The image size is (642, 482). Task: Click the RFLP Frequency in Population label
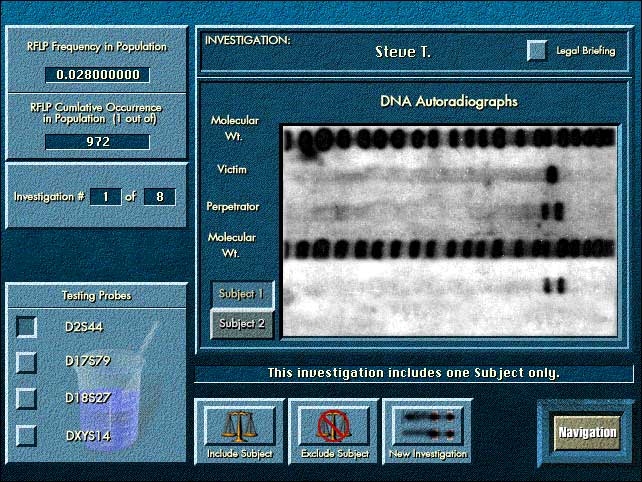coord(97,47)
